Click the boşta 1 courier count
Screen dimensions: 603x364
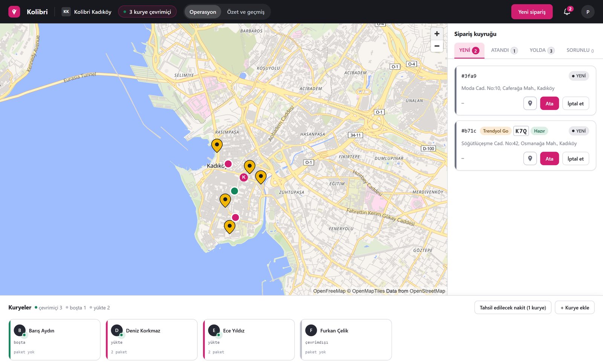pos(76,308)
